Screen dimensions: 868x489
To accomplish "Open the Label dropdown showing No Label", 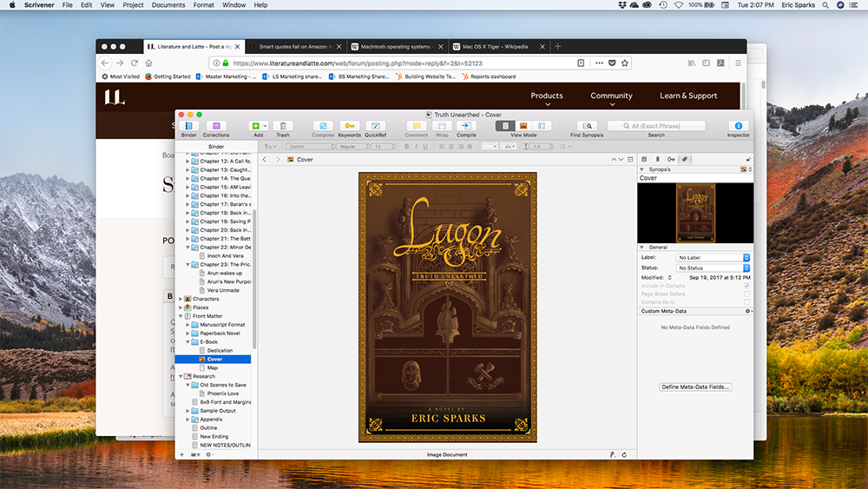I will click(713, 257).
